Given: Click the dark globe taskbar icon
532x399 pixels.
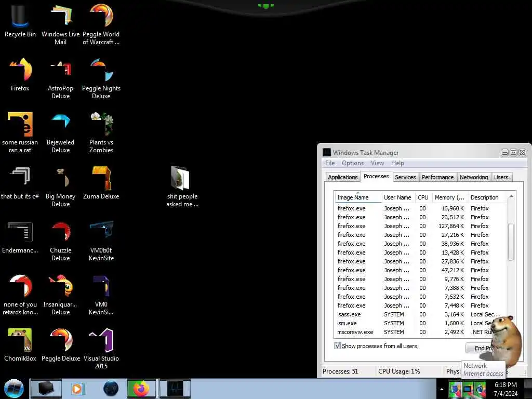Looking at the screenshot, I should [111, 389].
